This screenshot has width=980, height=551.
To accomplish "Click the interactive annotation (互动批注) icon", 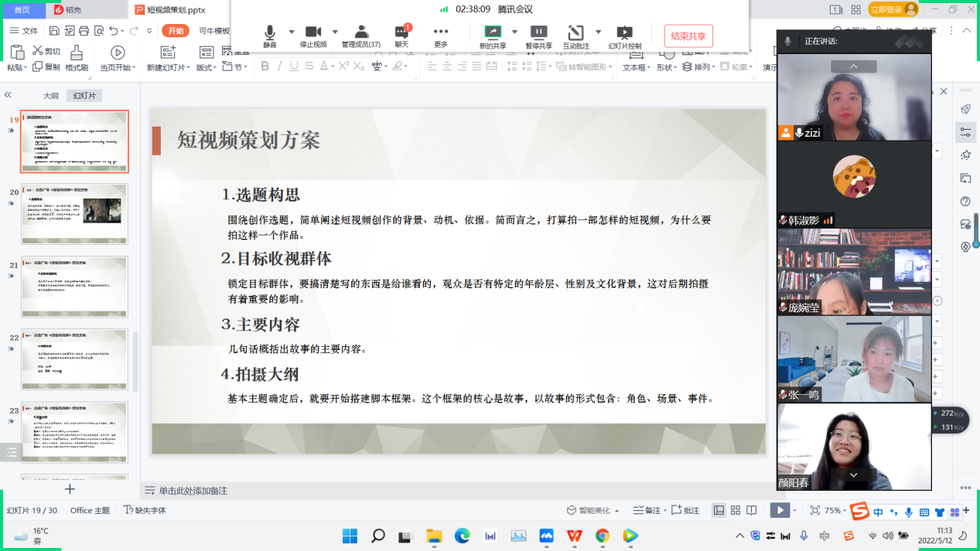I will point(575,36).
